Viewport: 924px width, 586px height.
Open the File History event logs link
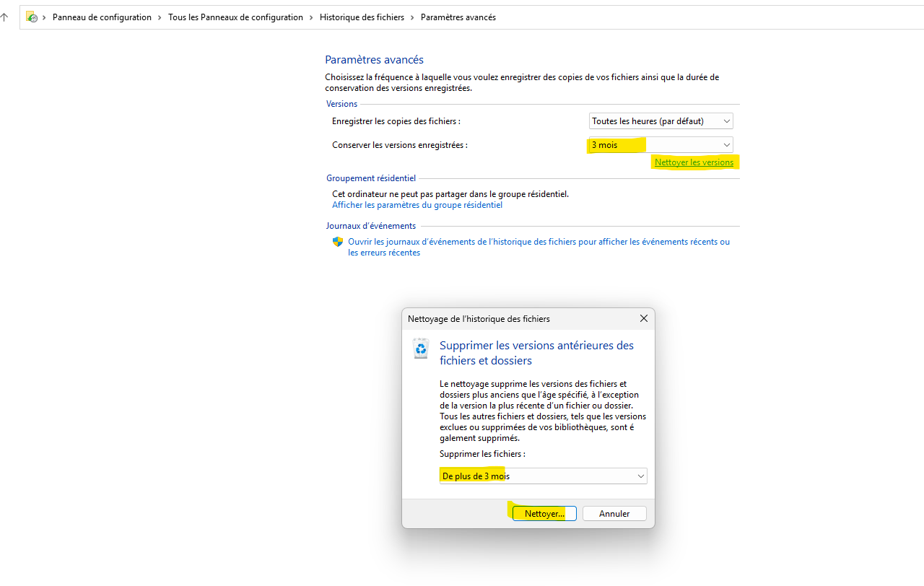point(539,247)
